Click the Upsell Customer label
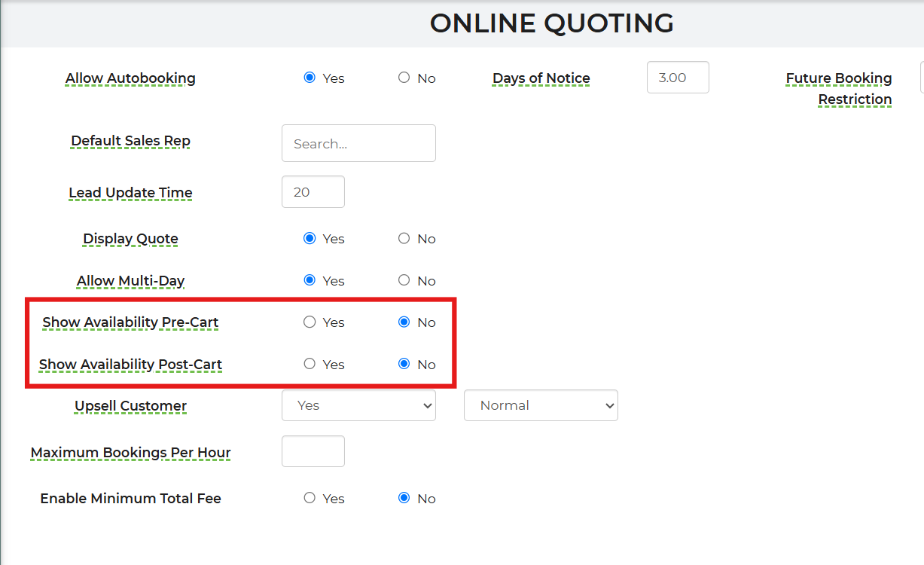This screenshot has width=924, height=565. point(130,406)
